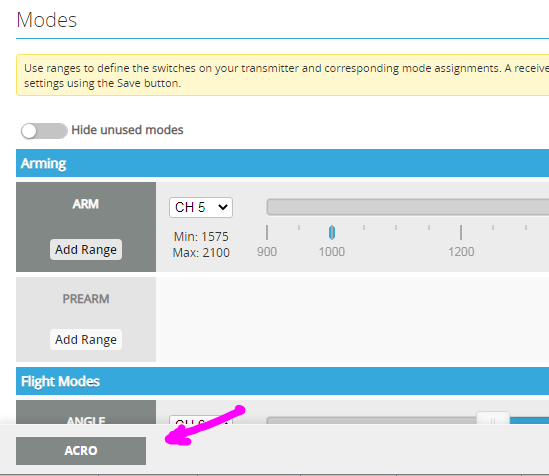Click the yellow ranges help note
Image resolution: width=549 pixels, height=476 pixels.
click(282, 75)
